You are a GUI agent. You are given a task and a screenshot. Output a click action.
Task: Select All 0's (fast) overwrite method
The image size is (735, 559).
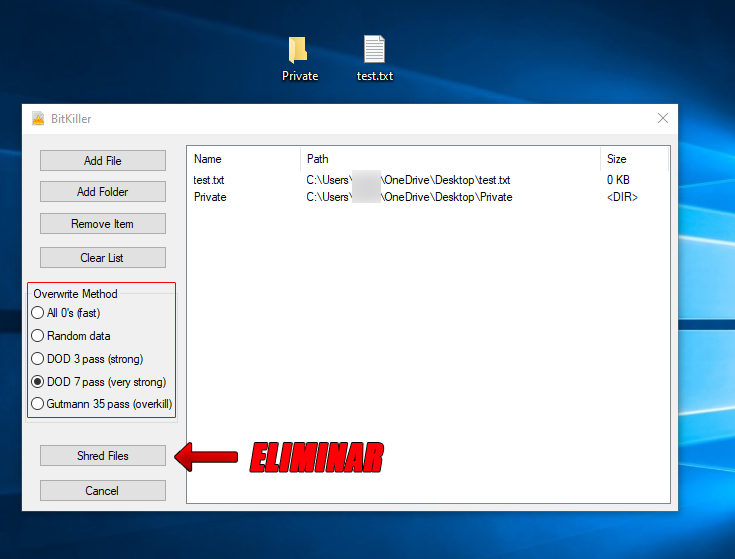coord(66,313)
